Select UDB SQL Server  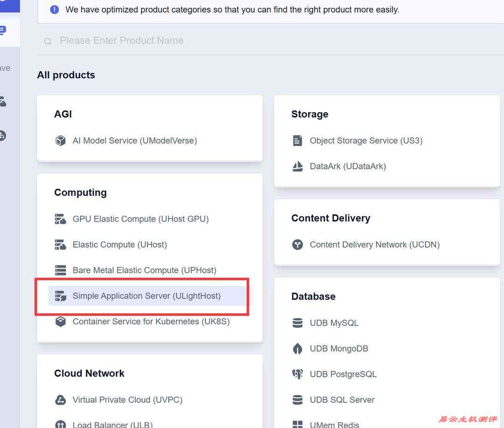coord(342,400)
